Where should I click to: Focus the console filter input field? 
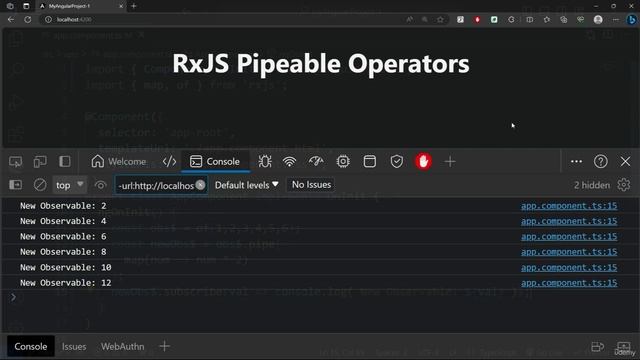(155, 186)
